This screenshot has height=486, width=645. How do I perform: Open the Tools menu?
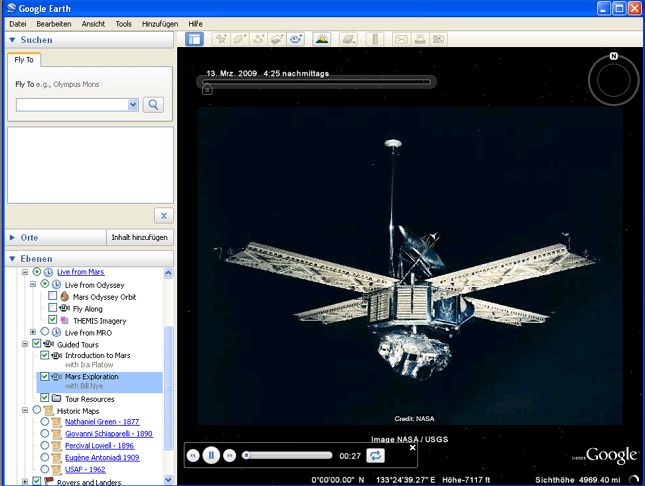[x=123, y=24]
